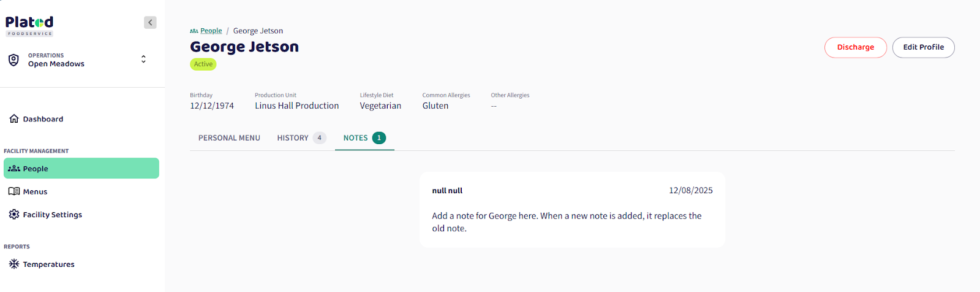Switch to the Personal Menu tab
980x292 pixels.
[229, 138]
